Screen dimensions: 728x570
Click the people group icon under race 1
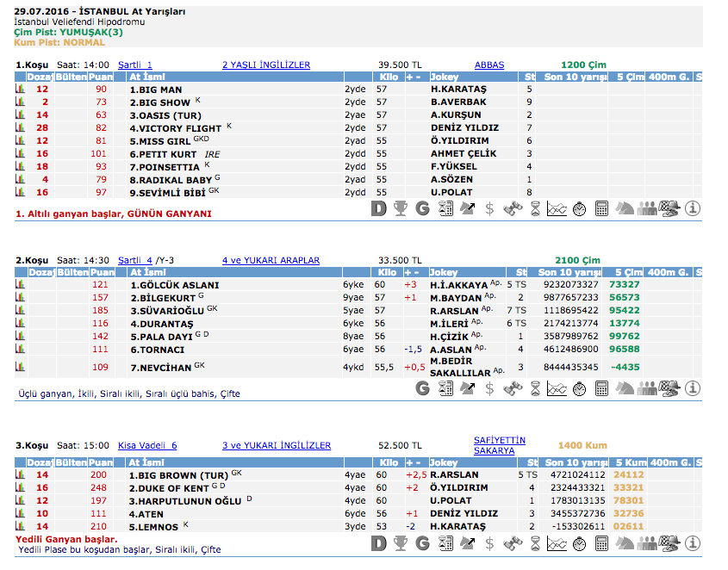[x=647, y=208]
